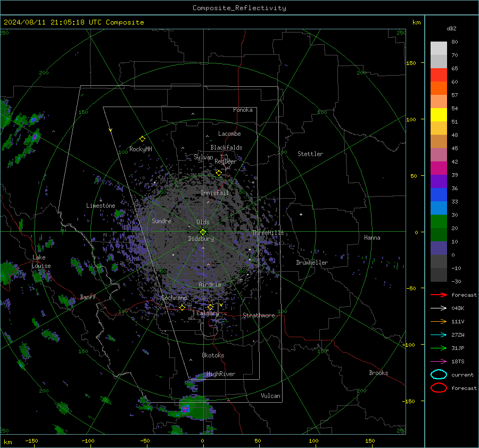Select the yellow 54 dBZ color swatch
The image size is (479, 448).
coord(439,115)
